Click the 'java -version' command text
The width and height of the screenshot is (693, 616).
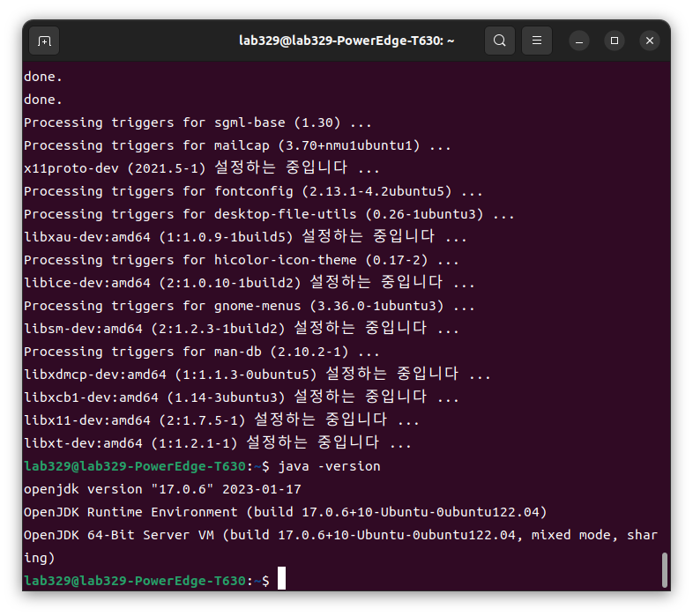329,466
